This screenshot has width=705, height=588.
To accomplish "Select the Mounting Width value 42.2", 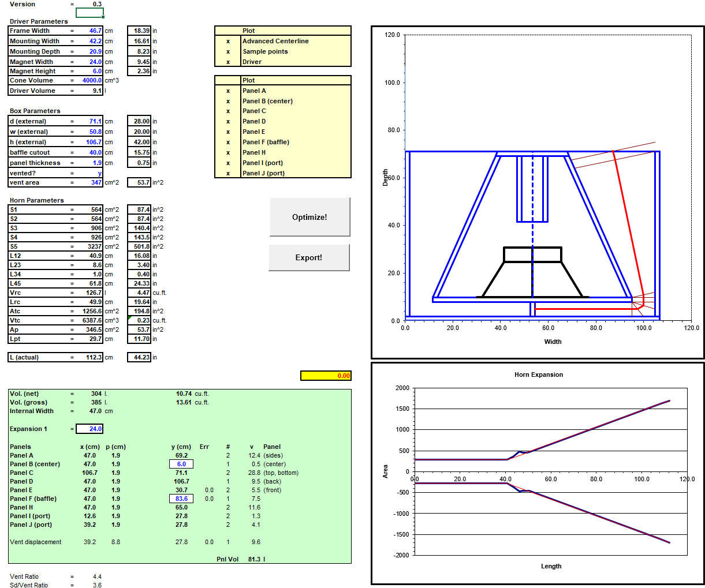I will [90, 41].
